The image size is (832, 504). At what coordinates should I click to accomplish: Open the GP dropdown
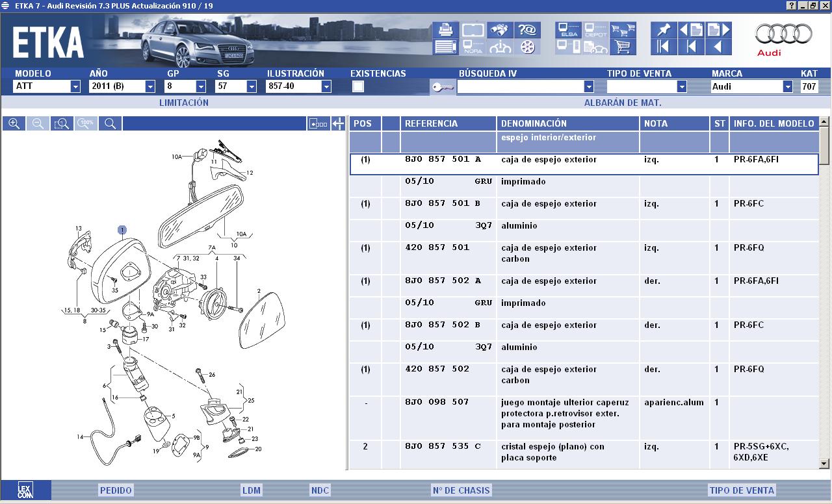click(201, 86)
